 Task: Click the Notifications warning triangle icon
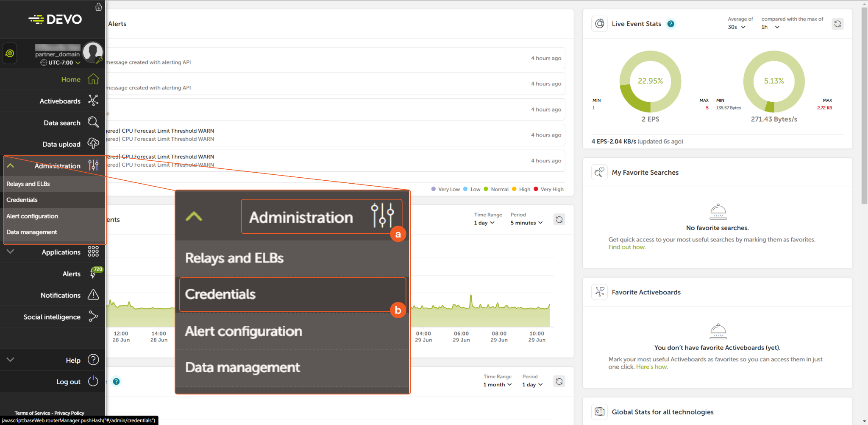point(93,295)
